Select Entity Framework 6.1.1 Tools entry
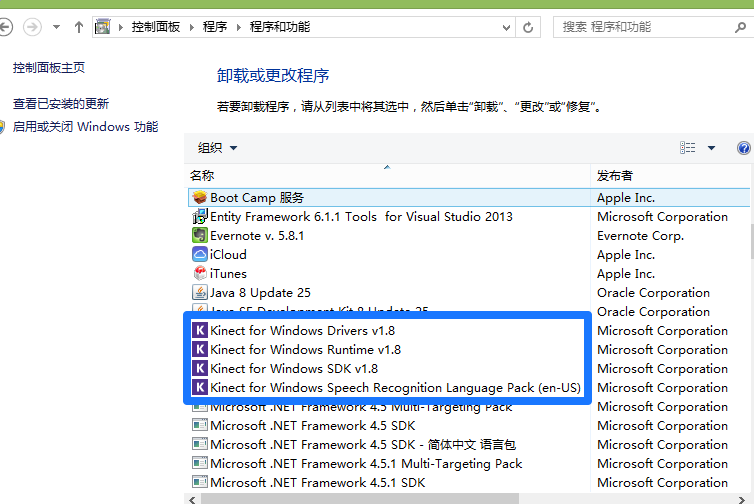754x504 pixels. [x=361, y=217]
